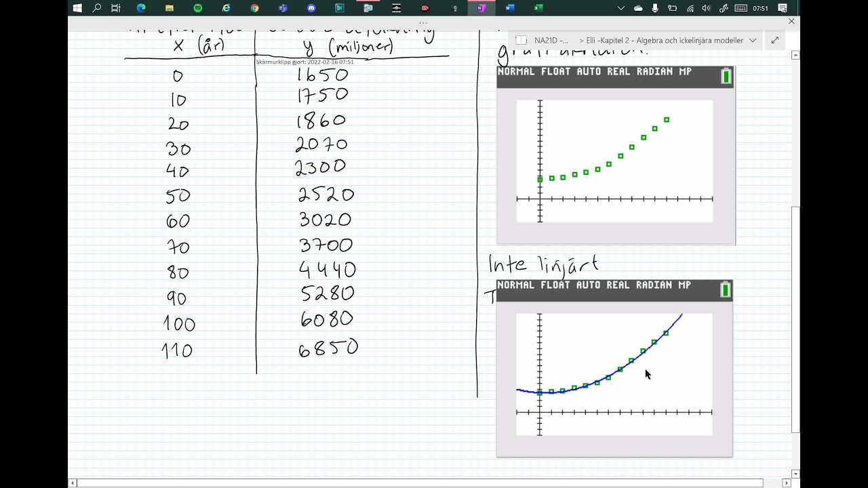Open the battery status tray icon

(673, 8)
